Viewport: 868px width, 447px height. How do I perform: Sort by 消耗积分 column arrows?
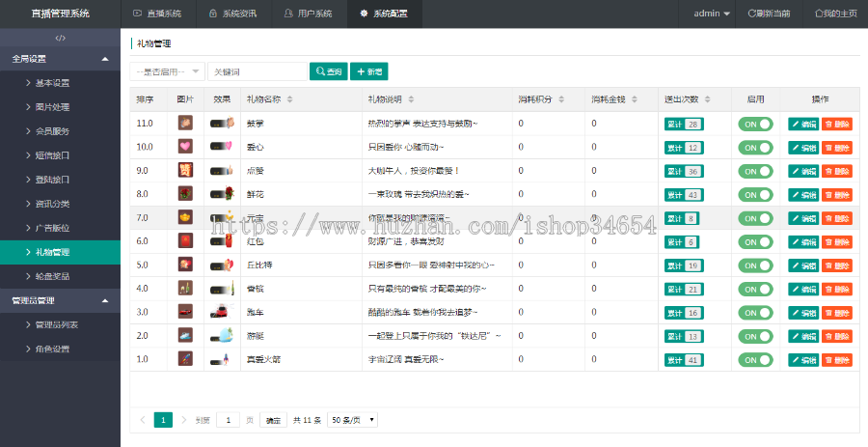pyautogui.click(x=561, y=99)
